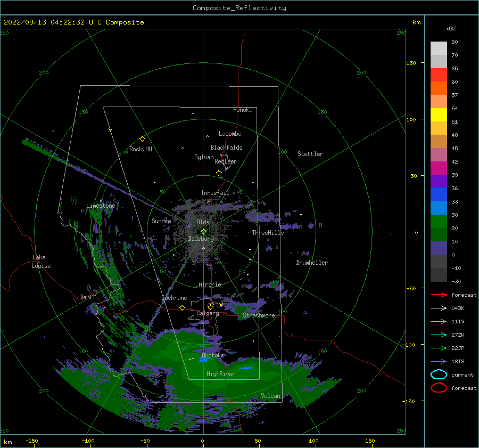Pick the dark orange 60-57 dBZ swatch
Viewport: 479px width, 448px height.
click(439, 88)
